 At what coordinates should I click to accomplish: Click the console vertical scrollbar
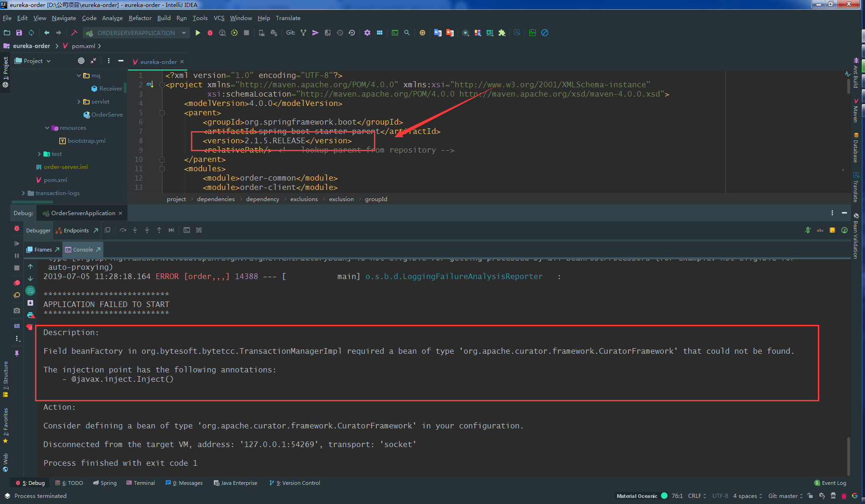click(849, 456)
